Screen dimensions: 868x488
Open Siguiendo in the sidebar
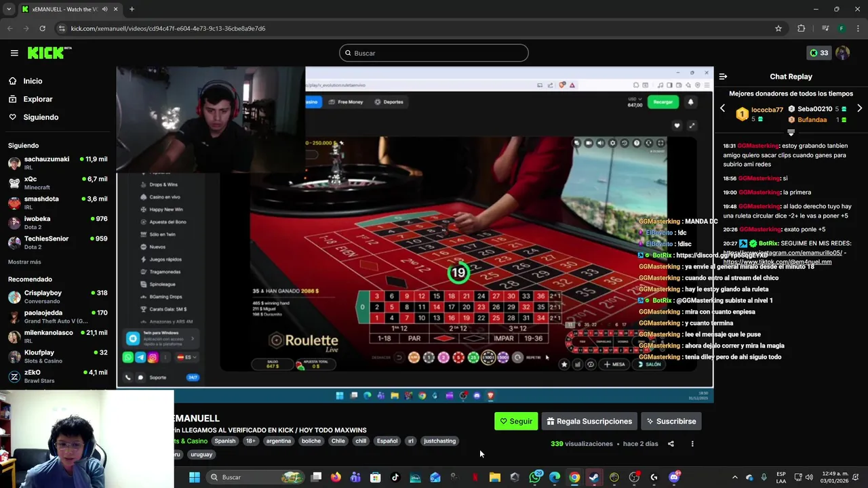click(x=41, y=117)
